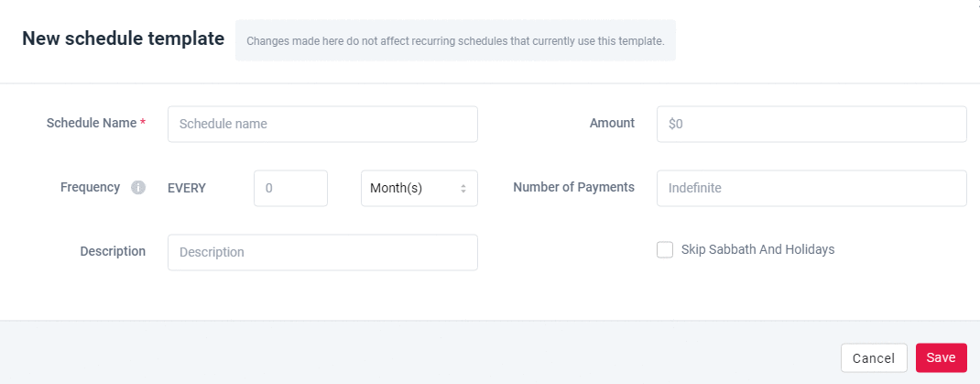Click the up-down arrows on Month(s) select

tap(463, 188)
